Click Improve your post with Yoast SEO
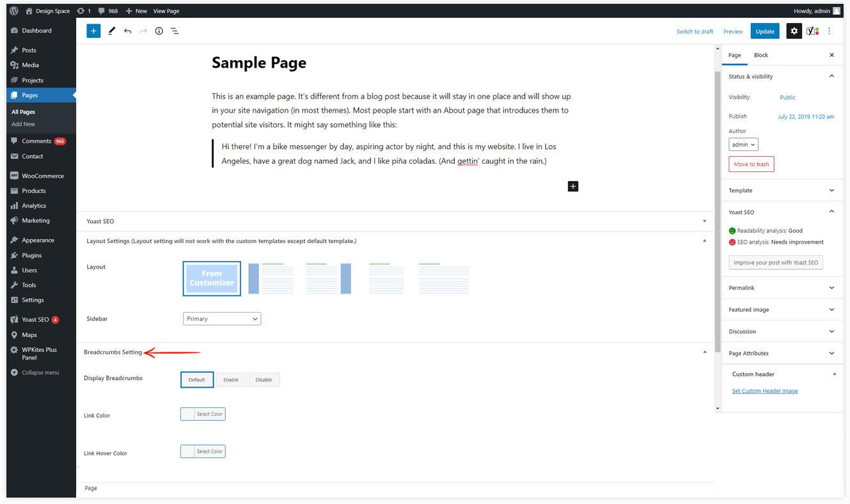The image size is (850, 504). point(776,262)
